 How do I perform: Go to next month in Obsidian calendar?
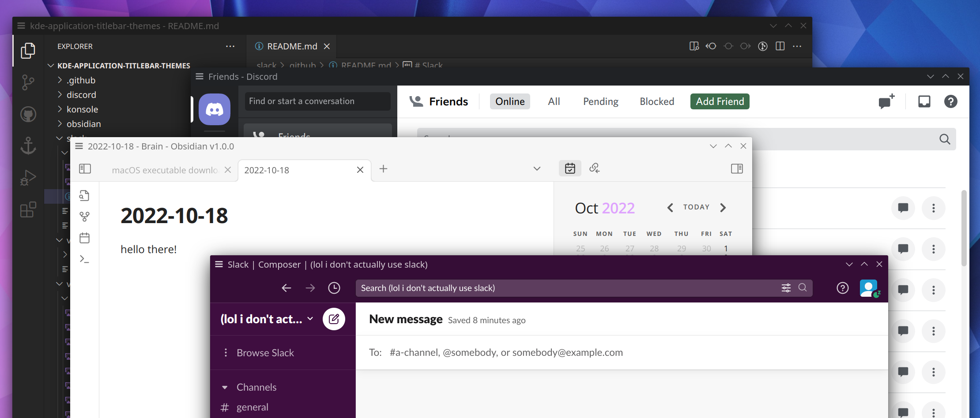pos(723,207)
